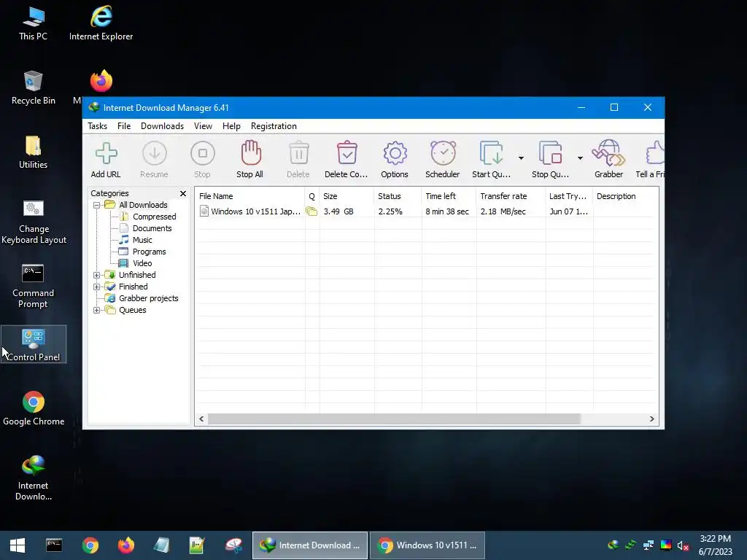This screenshot has height=560, width=747.
Task: Expand the Unfinished category node
Action: [97, 275]
